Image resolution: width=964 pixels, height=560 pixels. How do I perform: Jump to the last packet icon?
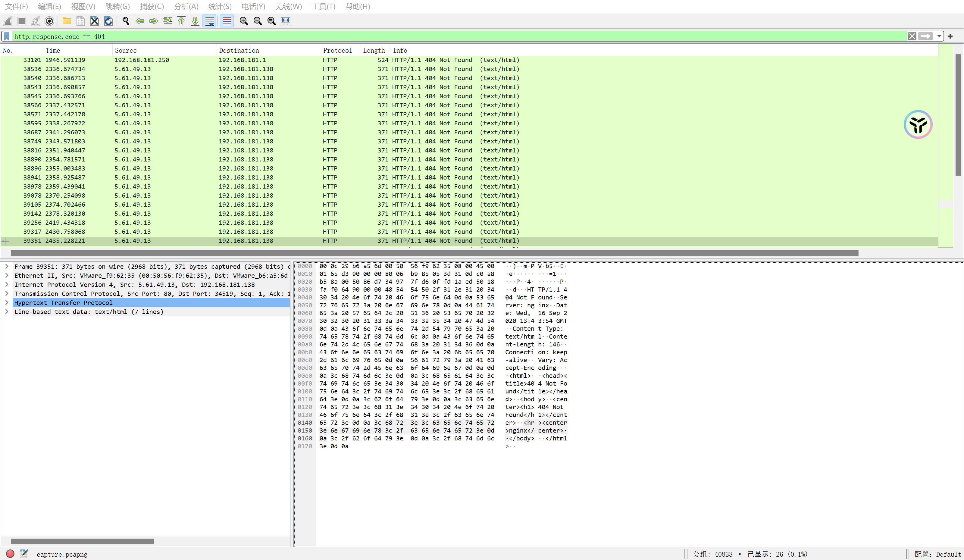195,21
